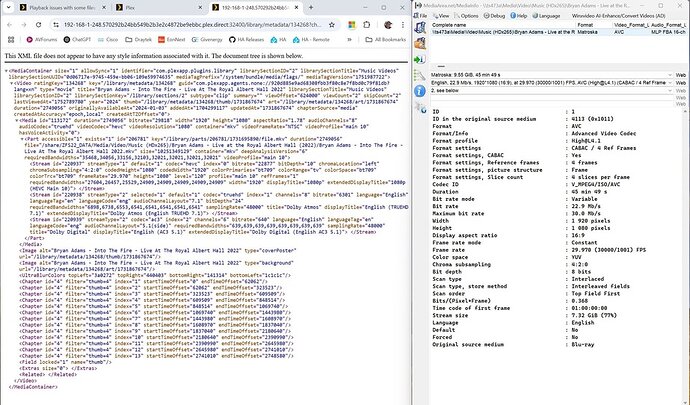The image size is (690, 405).
Task: Click the blue info about icon in MediaInfo
Action: [420, 91]
